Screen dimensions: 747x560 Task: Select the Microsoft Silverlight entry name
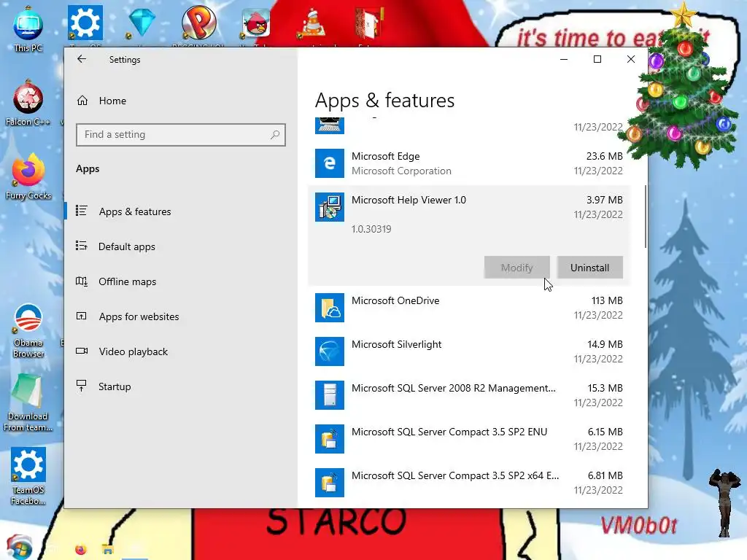click(396, 344)
